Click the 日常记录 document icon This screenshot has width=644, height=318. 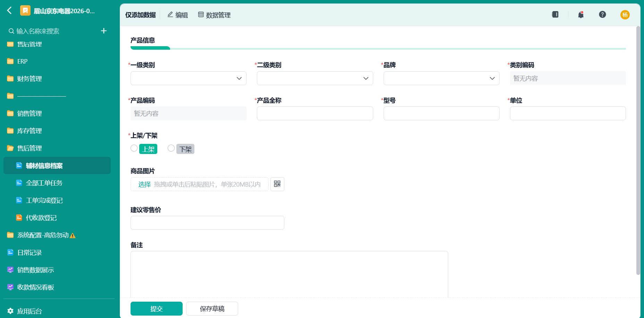pos(10,253)
